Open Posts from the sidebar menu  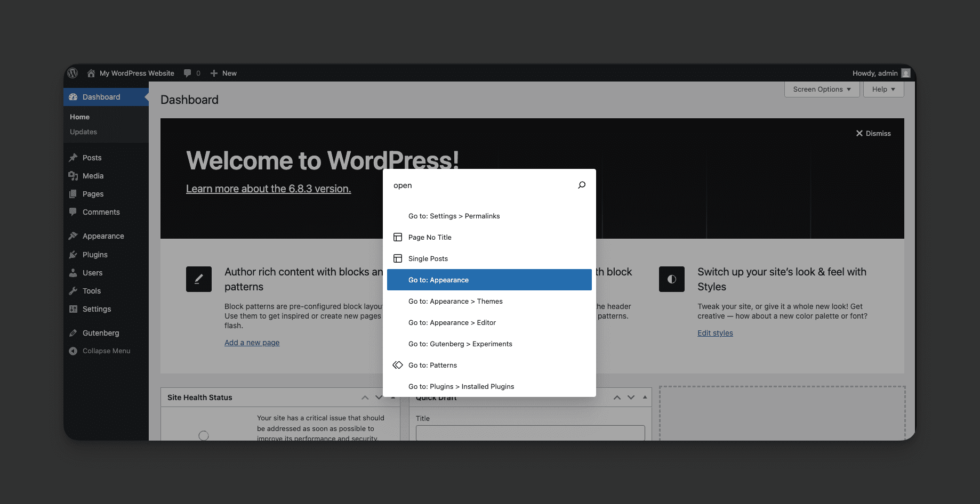tap(92, 158)
